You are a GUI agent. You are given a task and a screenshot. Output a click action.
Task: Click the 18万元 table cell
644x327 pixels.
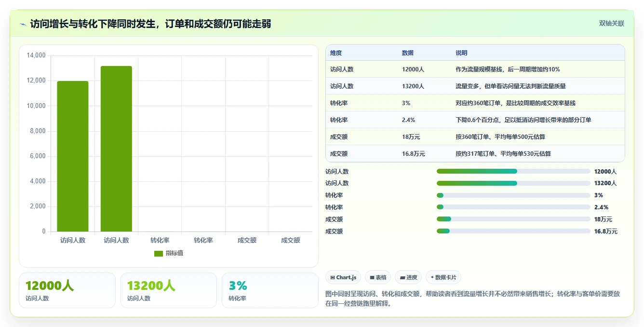pyautogui.click(x=411, y=137)
